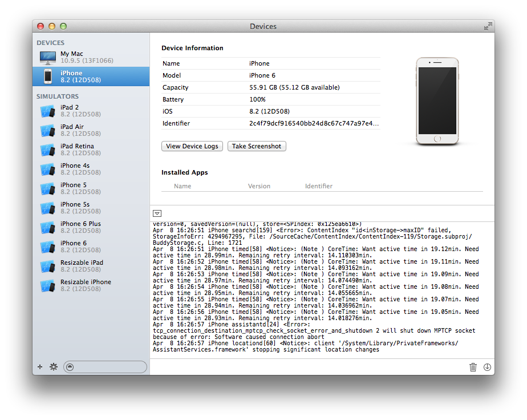Select the iPad 2 simulator icon
Image resolution: width=527 pixels, height=420 pixels.
47,111
